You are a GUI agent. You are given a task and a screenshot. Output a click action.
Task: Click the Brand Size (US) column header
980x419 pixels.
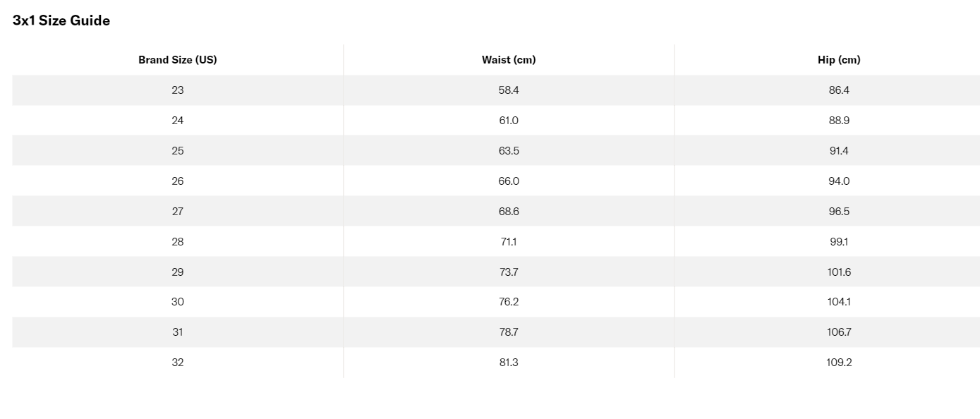coord(177,60)
